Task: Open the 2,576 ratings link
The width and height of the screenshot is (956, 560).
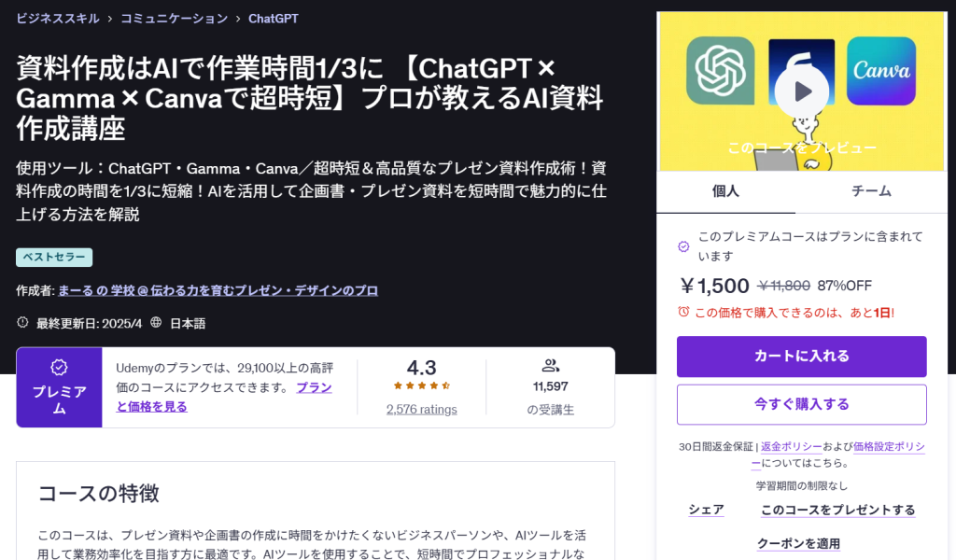Action: click(x=421, y=409)
